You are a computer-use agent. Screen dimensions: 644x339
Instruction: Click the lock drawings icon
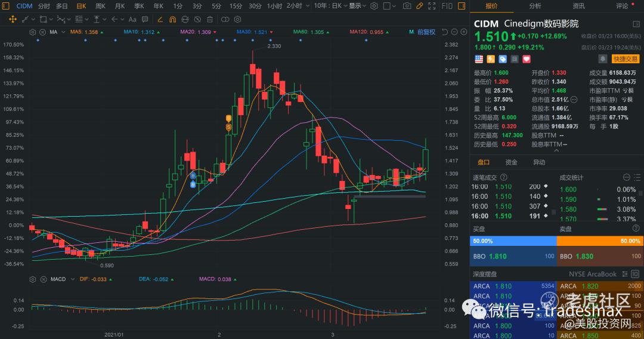point(185,19)
